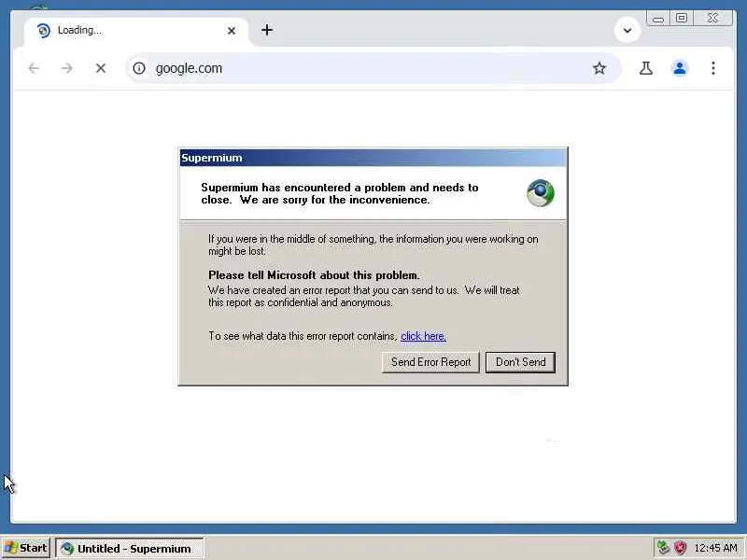Screen dimensions: 747x560
Task: Click the red security shield tray icon
Action: [x=680, y=548]
